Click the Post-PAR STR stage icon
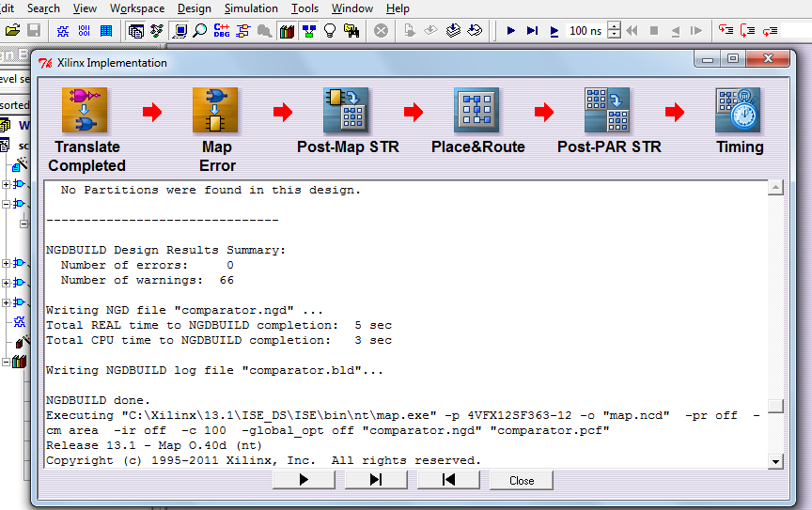 tap(607, 110)
